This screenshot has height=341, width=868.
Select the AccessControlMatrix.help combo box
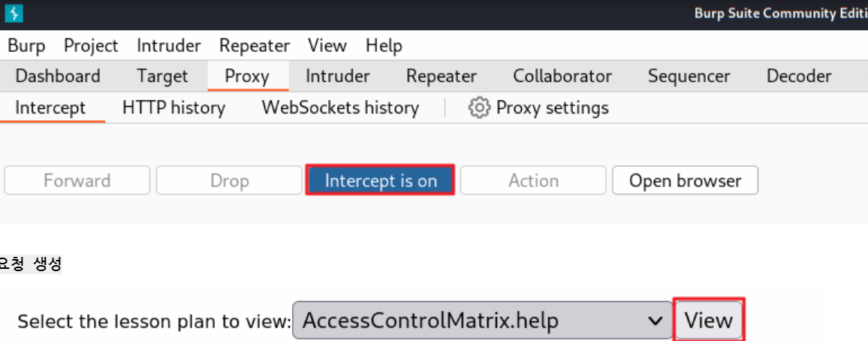click(x=482, y=321)
